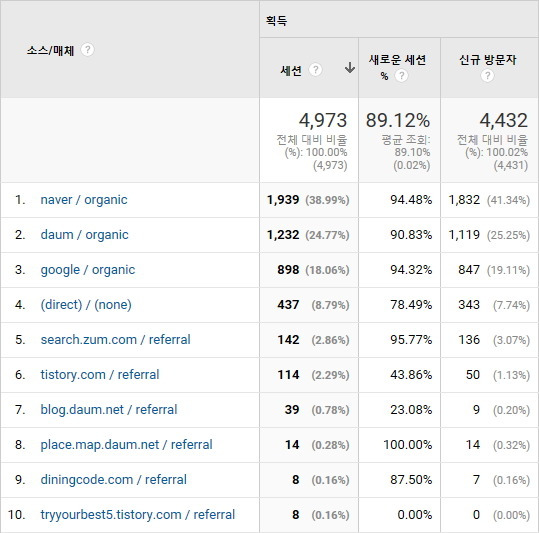Open blog.daum.net / referral link
The width and height of the screenshot is (539, 533).
point(109,410)
